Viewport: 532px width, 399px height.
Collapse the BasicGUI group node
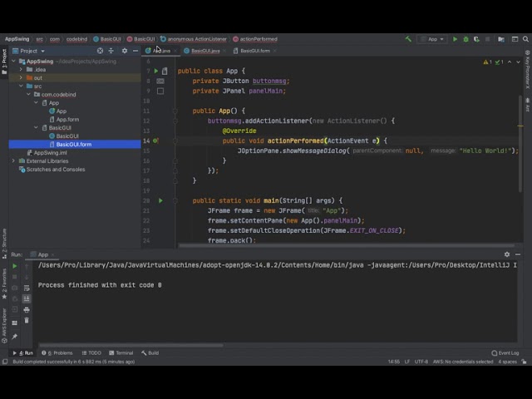[x=36, y=127]
